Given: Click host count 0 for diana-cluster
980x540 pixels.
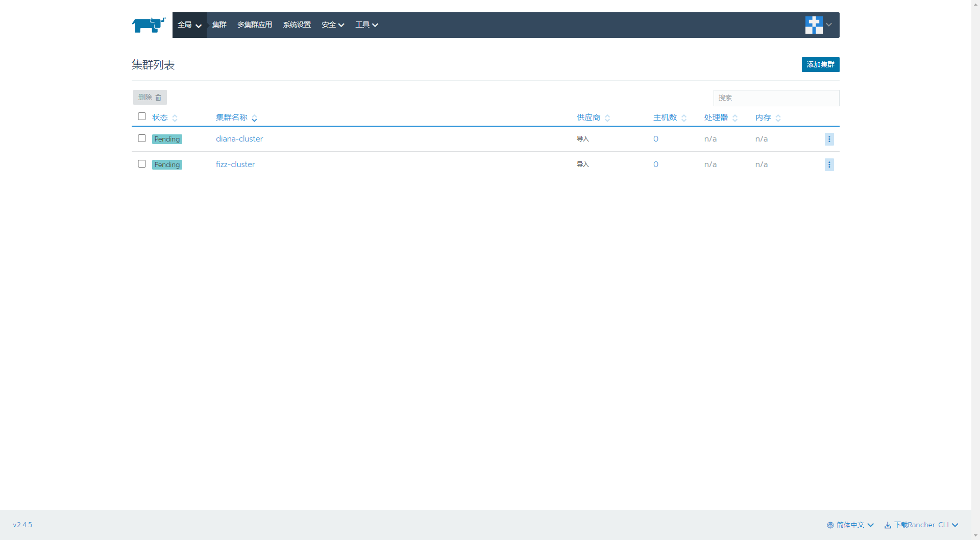Looking at the screenshot, I should pos(656,139).
